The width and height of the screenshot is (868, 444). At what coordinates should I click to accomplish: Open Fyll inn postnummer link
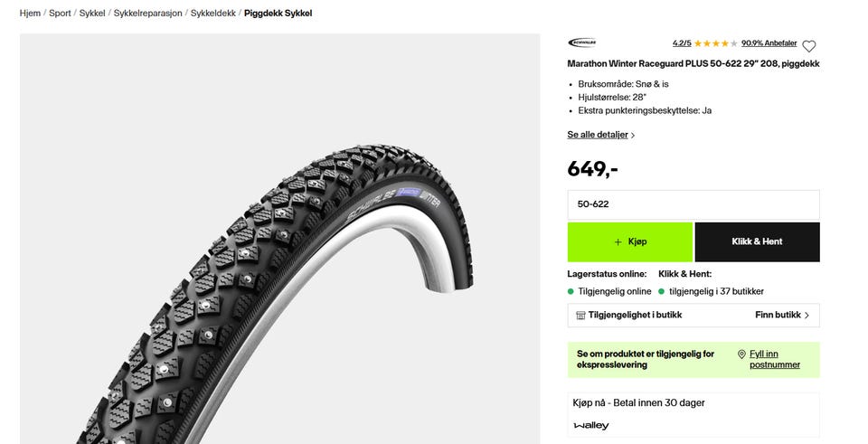pyautogui.click(x=775, y=359)
